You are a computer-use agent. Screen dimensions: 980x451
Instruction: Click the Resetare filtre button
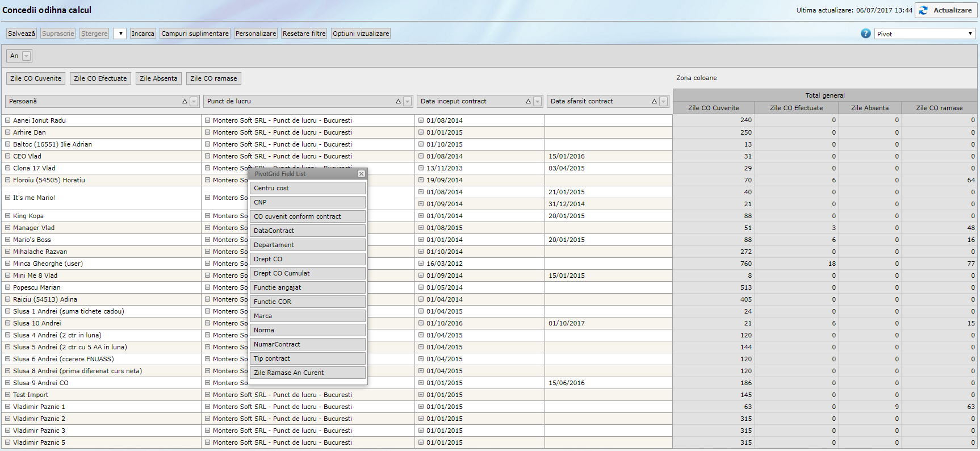pyautogui.click(x=304, y=34)
